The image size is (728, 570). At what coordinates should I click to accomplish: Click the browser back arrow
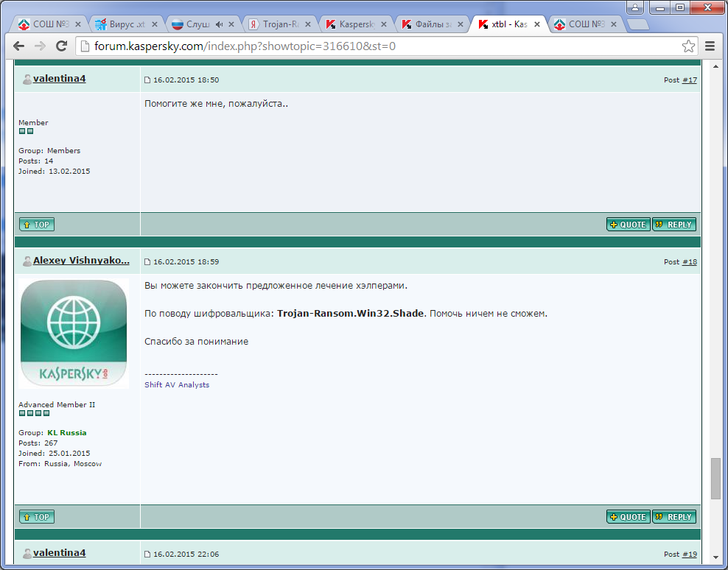(x=20, y=46)
